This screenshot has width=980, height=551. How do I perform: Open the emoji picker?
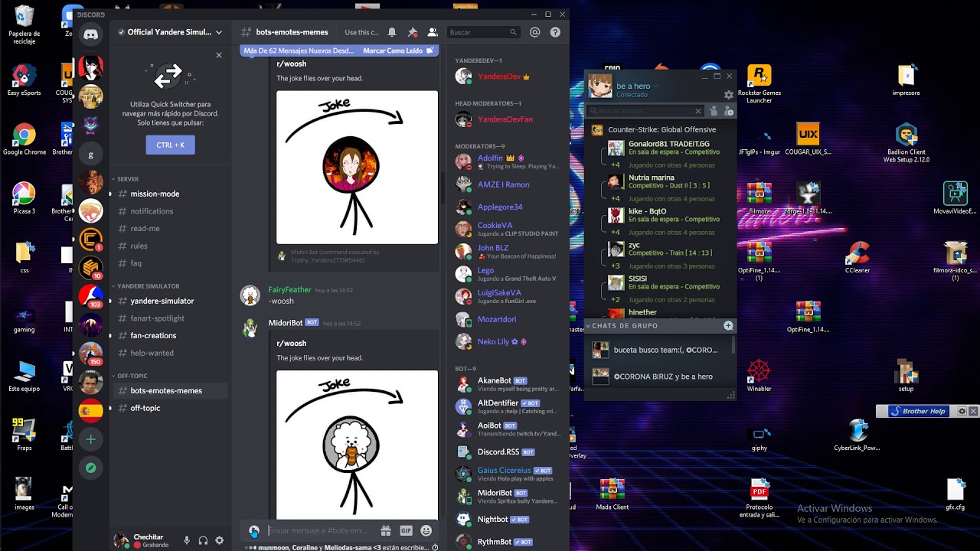pyautogui.click(x=426, y=530)
